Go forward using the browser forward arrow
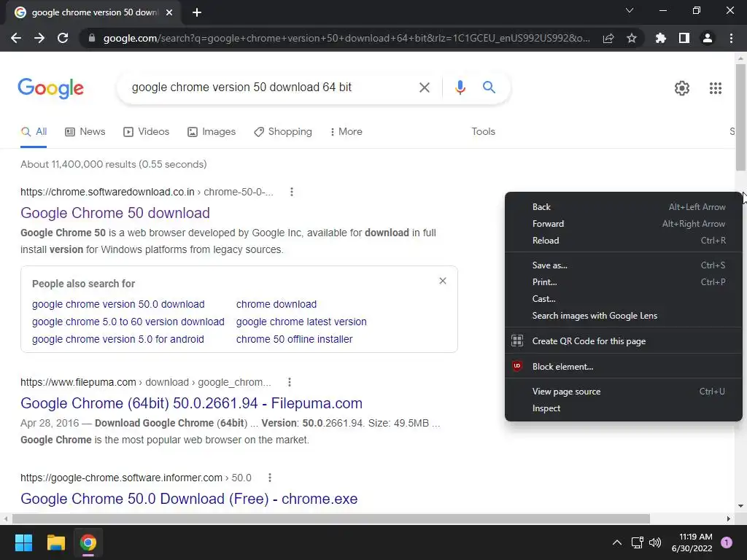 (39, 38)
